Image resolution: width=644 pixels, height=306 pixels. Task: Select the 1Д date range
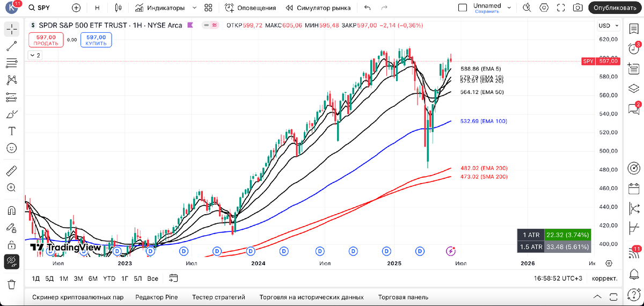tap(35, 279)
